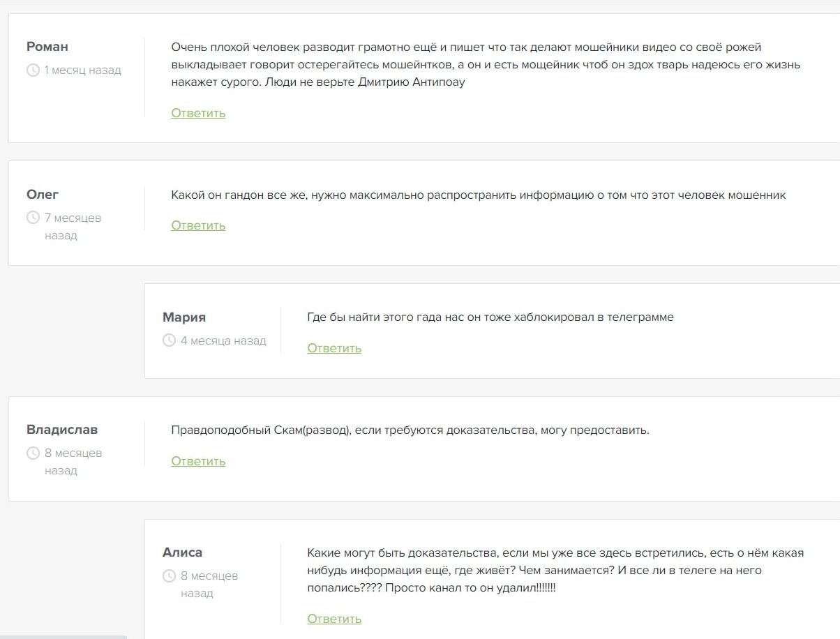The image size is (840, 639).
Task: Reply to Владислав's comment via Ответить
Action: click(198, 461)
